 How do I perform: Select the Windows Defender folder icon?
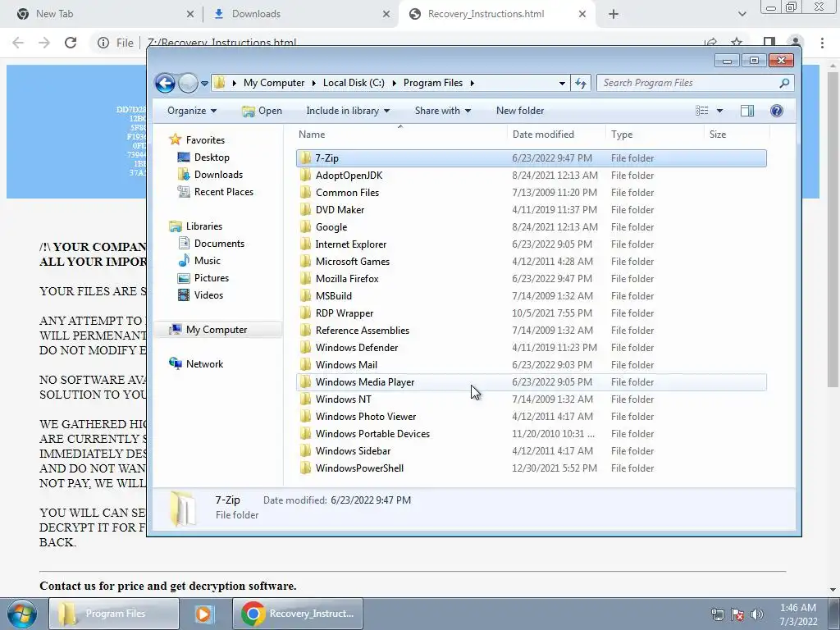point(305,347)
